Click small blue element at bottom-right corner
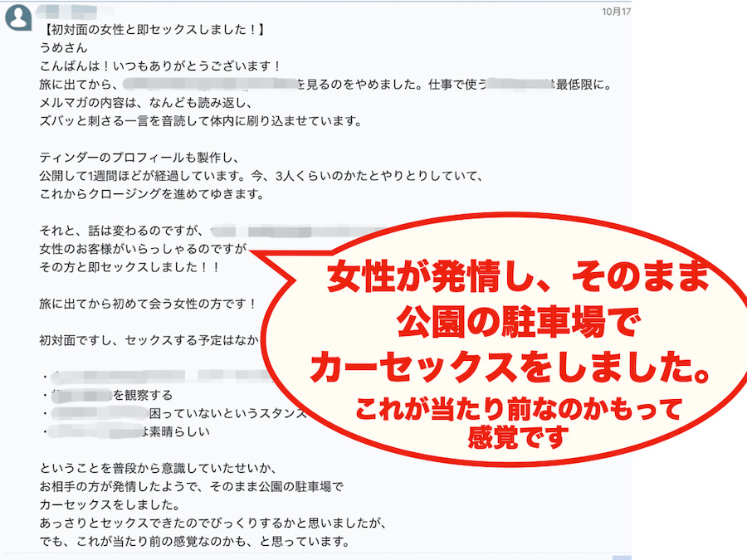This screenshot has height=560, width=747. pos(621,558)
